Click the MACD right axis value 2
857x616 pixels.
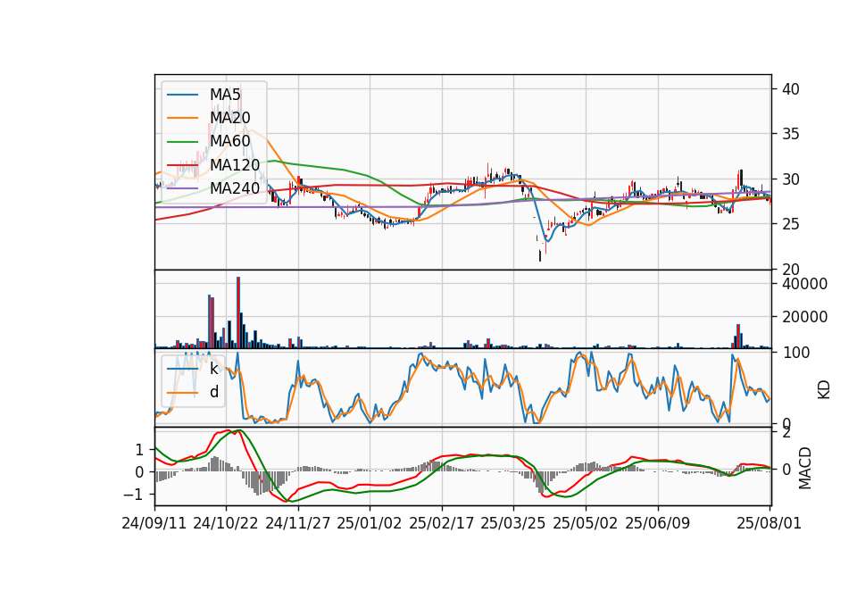(786, 434)
